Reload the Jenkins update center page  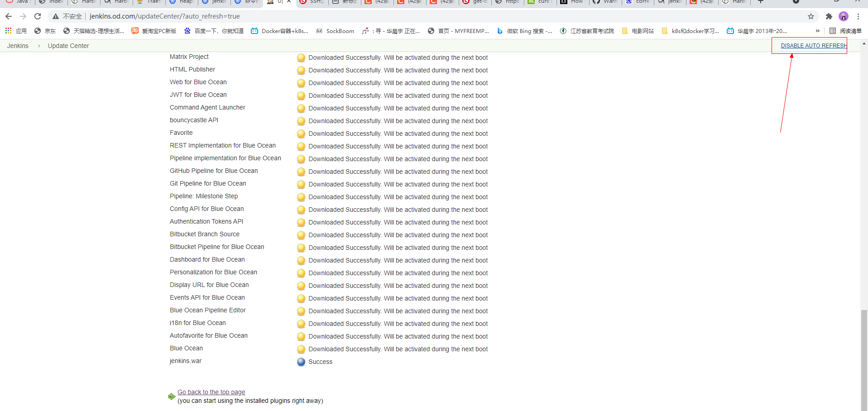tap(38, 16)
